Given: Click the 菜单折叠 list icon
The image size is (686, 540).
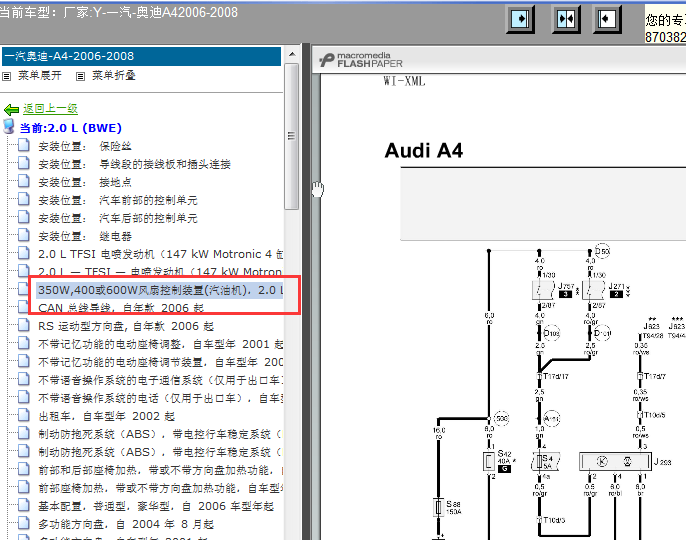Looking at the screenshot, I should point(80,77).
